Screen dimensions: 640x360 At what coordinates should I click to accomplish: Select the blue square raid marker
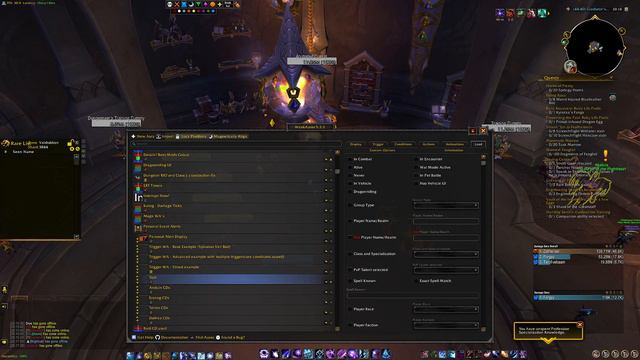(184, 4)
